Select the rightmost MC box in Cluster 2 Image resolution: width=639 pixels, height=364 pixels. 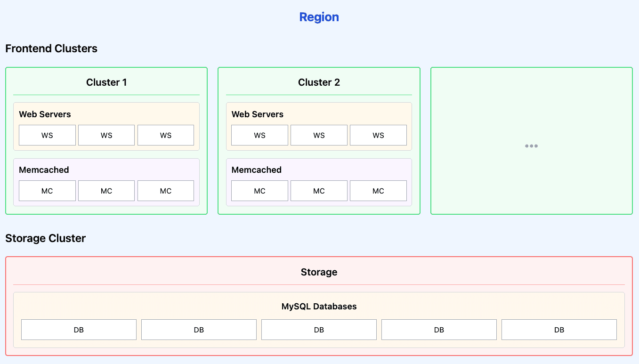point(378,191)
